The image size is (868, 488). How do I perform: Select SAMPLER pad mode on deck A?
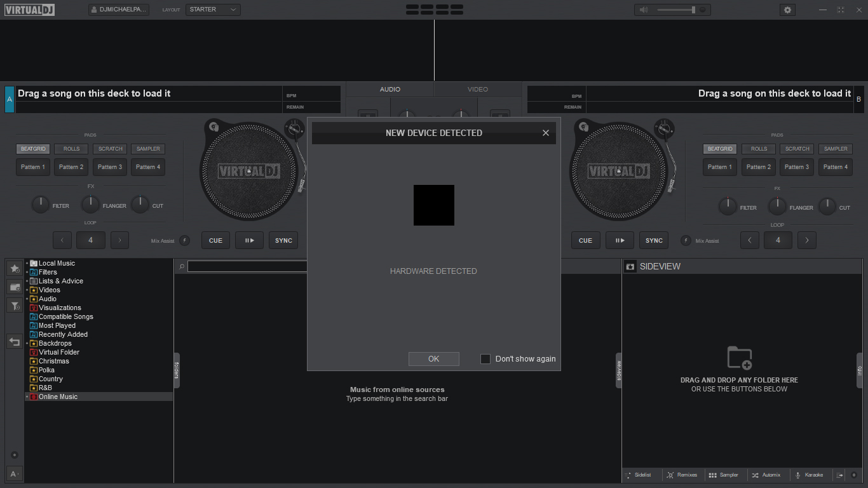click(148, 149)
